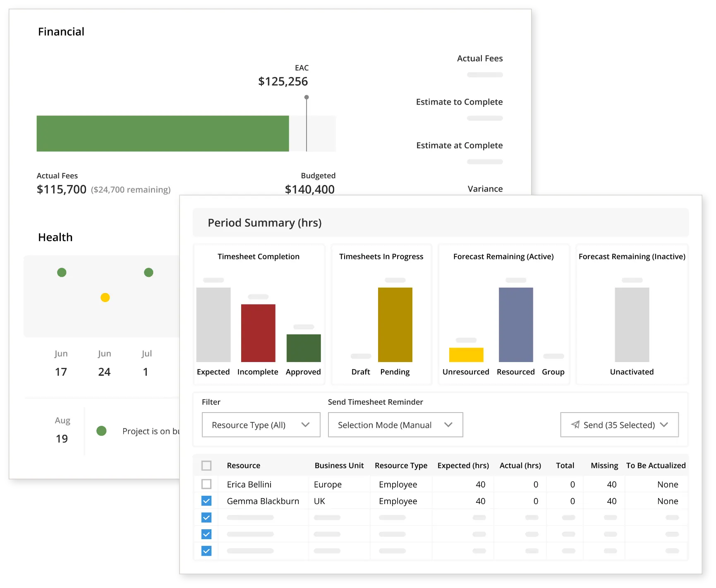Click the Variance label
This screenshot has height=588, width=716.
[x=485, y=189]
